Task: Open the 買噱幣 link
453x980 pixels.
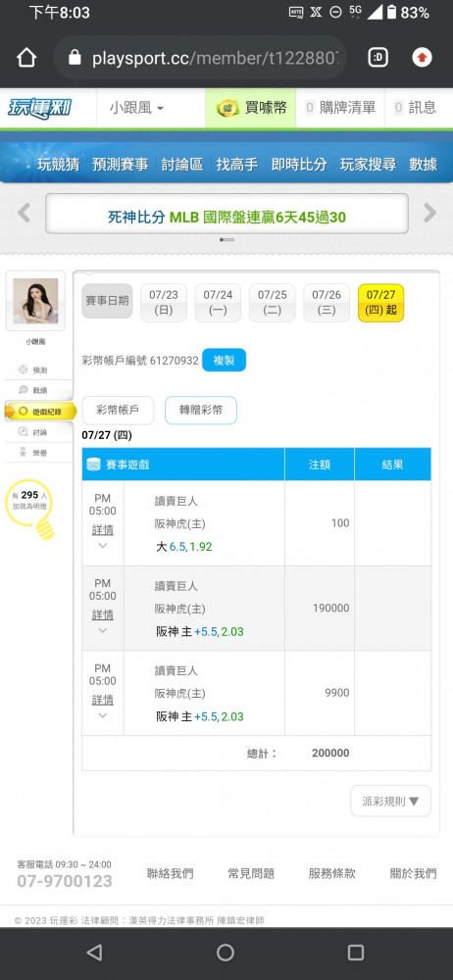Action: click(251, 108)
